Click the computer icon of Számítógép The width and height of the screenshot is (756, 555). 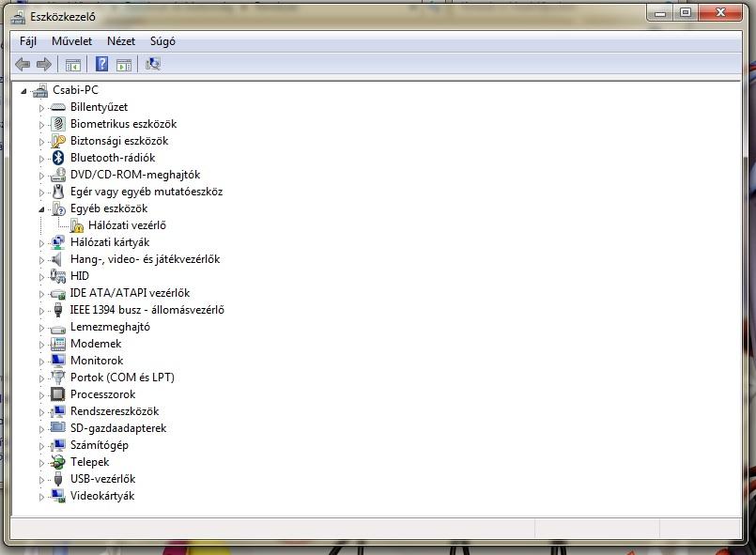(x=58, y=444)
